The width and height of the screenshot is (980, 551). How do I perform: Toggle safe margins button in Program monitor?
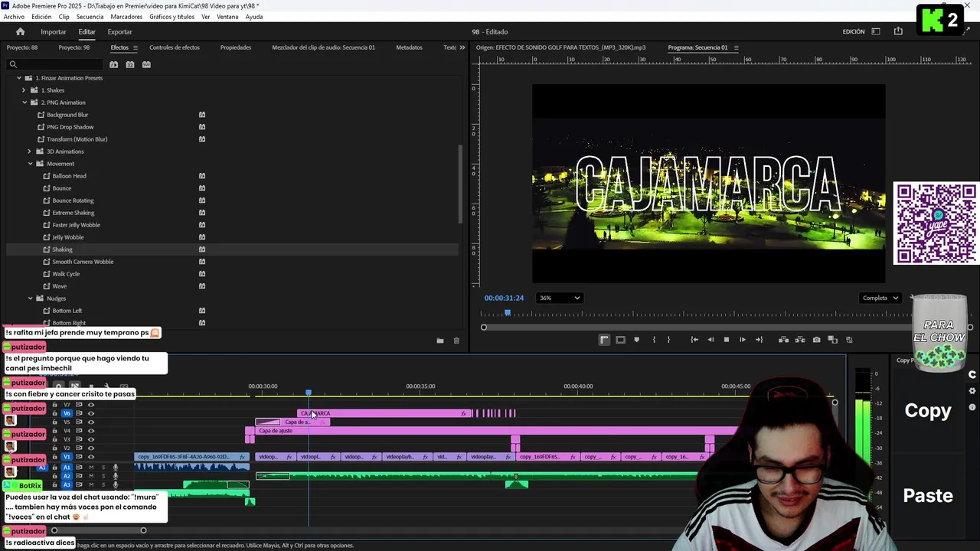[620, 340]
